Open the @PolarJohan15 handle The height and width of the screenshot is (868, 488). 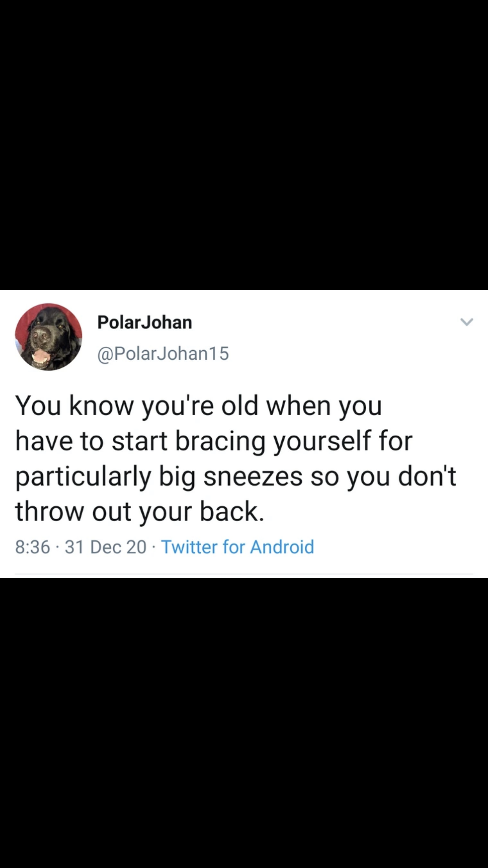pyautogui.click(x=163, y=353)
